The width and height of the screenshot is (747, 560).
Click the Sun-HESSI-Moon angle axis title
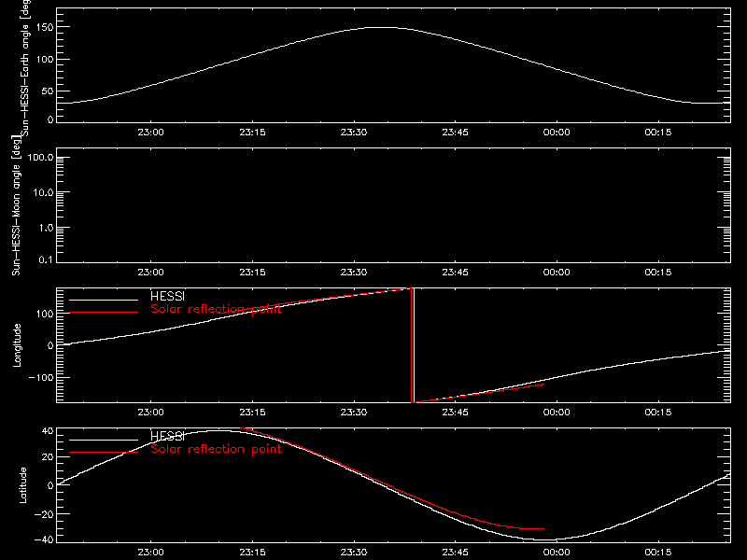pyautogui.click(x=16, y=205)
